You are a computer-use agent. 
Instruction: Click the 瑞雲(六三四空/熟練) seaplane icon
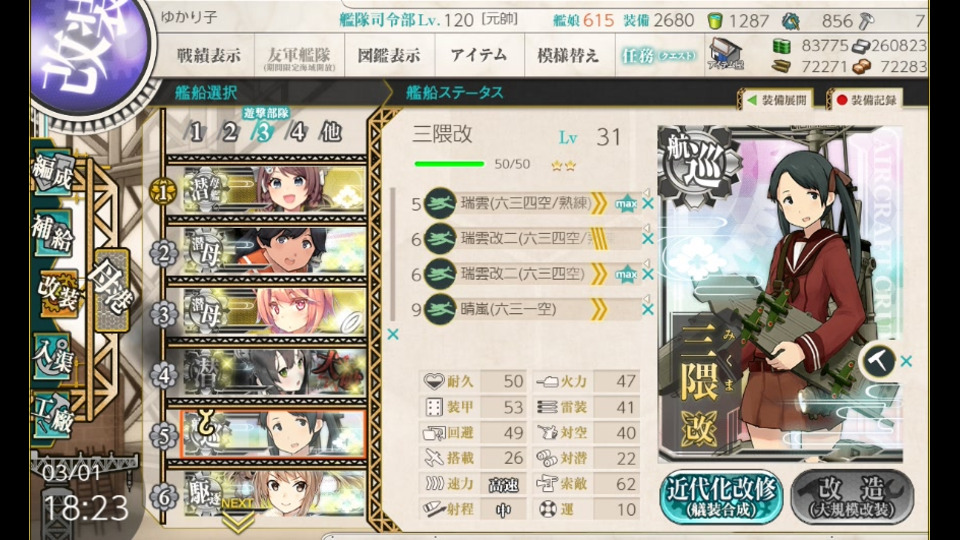[440, 203]
